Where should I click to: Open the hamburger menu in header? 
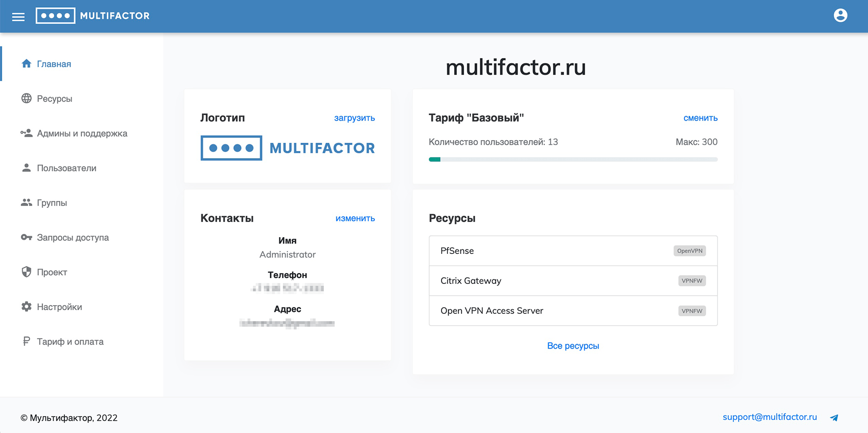18,17
